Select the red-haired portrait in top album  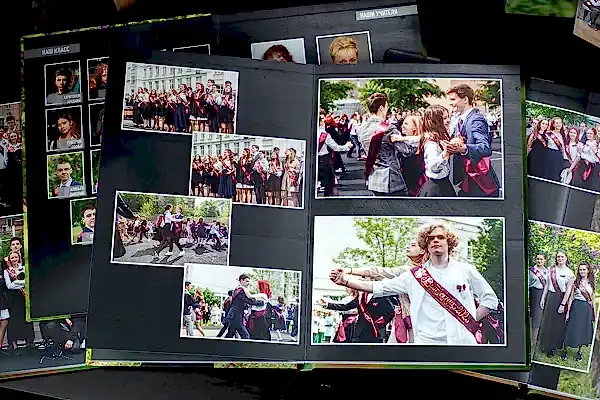278,51
